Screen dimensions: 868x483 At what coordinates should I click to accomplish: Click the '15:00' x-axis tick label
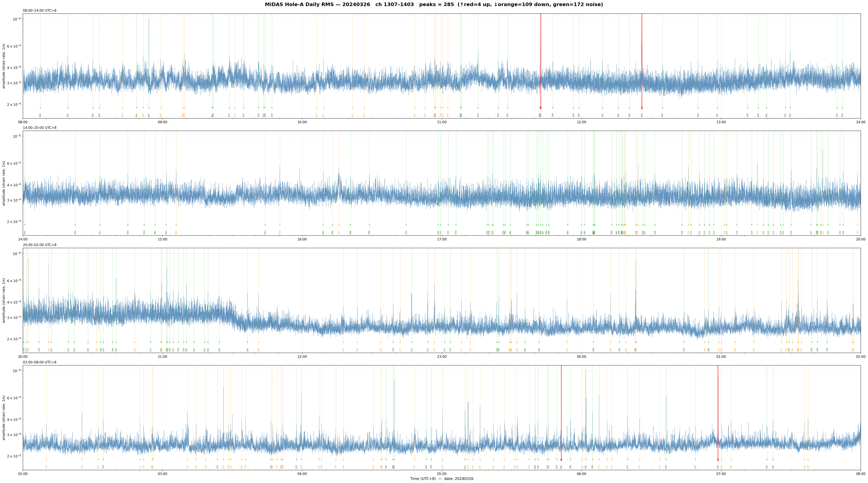pos(162,239)
